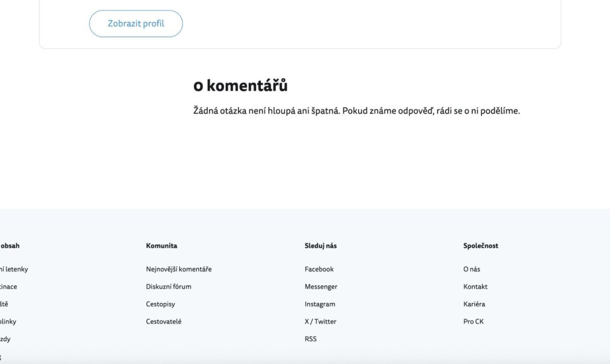
Task: Click the Messenger link
Action: click(321, 287)
